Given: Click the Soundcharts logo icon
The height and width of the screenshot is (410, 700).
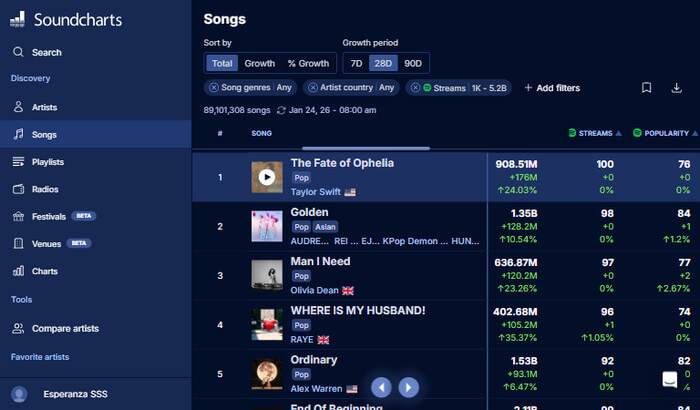Looking at the screenshot, I should tap(17, 19).
